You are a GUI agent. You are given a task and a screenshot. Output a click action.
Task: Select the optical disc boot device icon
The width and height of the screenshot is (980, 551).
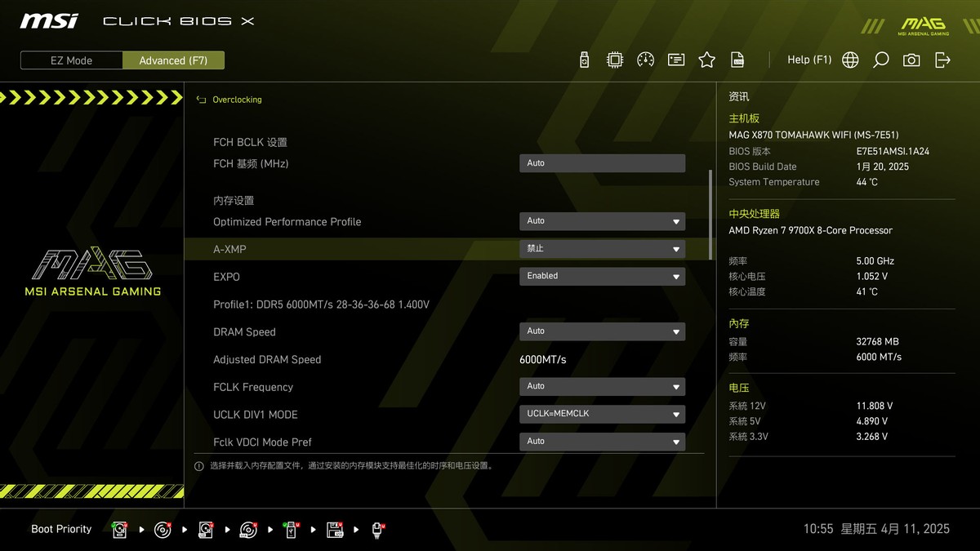pos(163,530)
